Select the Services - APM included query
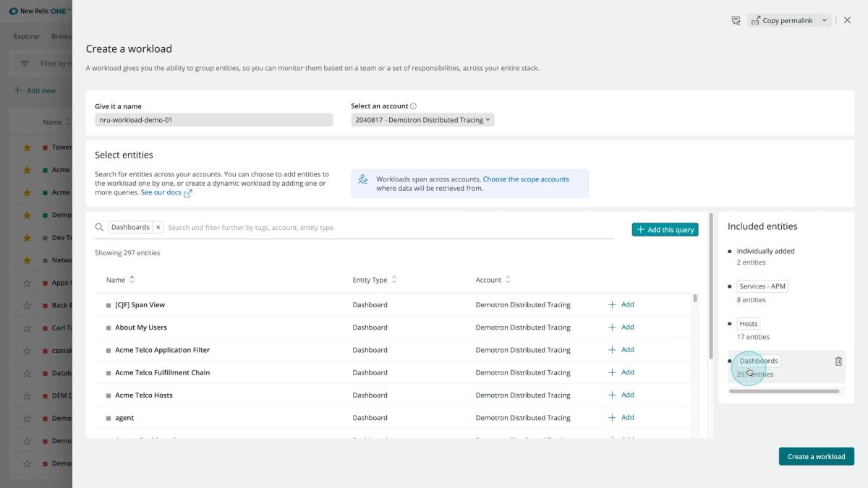Image resolution: width=868 pixels, height=488 pixels. coord(762,286)
